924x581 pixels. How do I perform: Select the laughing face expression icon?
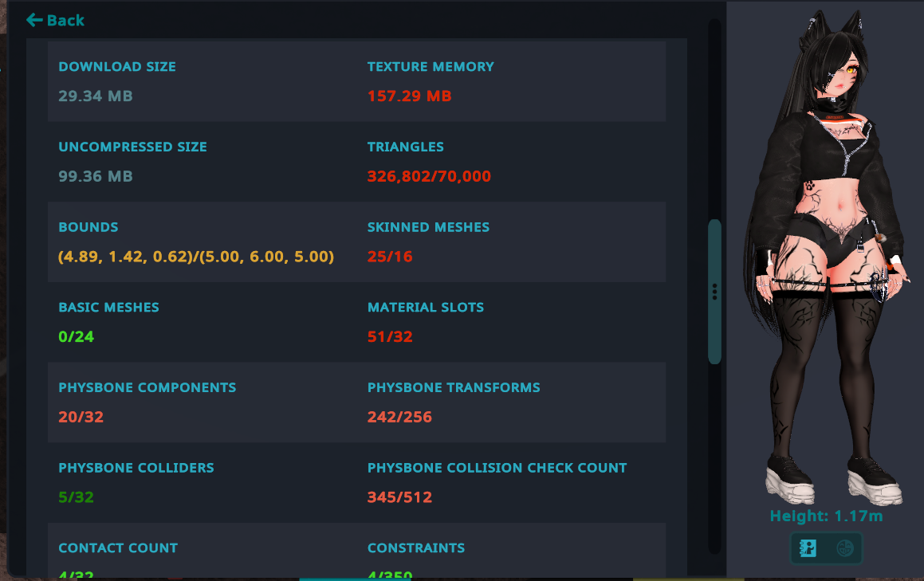tap(845, 548)
